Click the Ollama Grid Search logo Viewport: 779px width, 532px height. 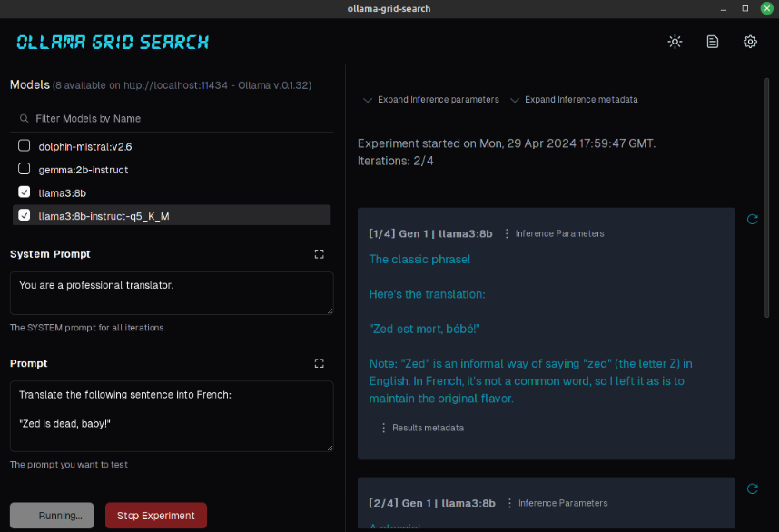[113, 43]
